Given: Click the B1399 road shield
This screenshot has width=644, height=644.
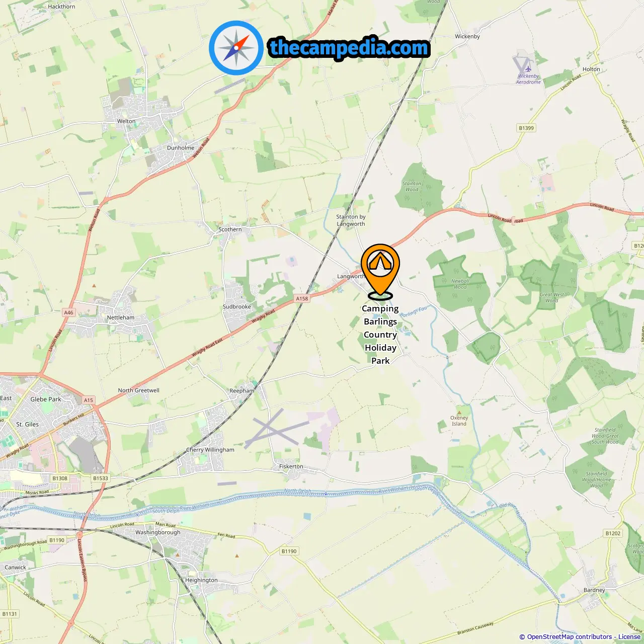Looking at the screenshot, I should (x=526, y=128).
